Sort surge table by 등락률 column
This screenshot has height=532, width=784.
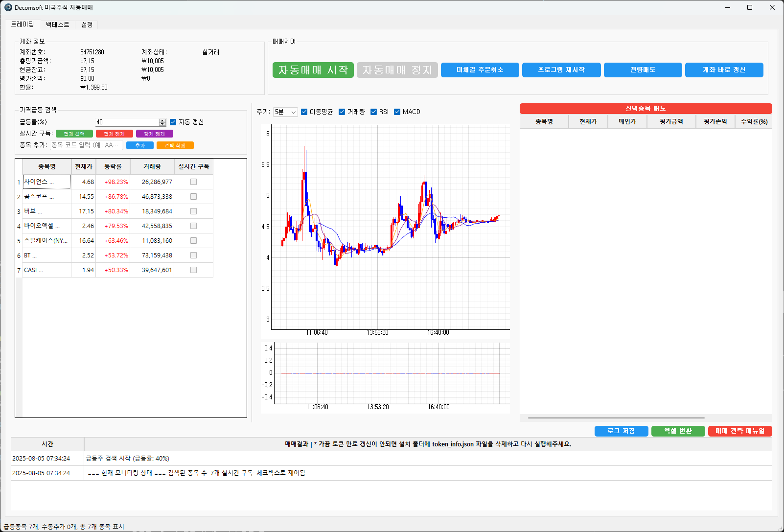(x=113, y=167)
